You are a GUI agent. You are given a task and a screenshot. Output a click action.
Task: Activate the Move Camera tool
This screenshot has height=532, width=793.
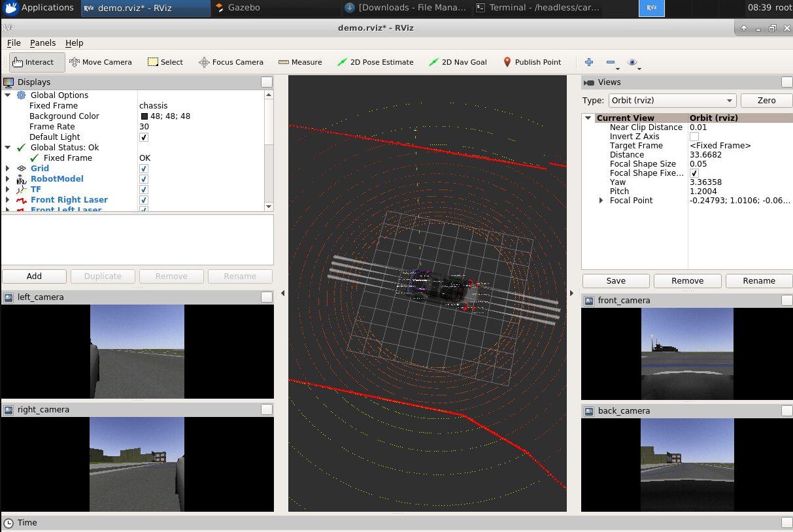pyautogui.click(x=101, y=62)
